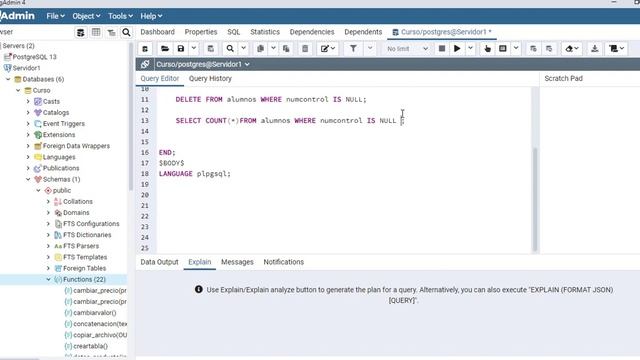The height and width of the screenshot is (360, 640).
Task: Click the Commit transaction icon
Action: pyautogui.click(x=533, y=49)
